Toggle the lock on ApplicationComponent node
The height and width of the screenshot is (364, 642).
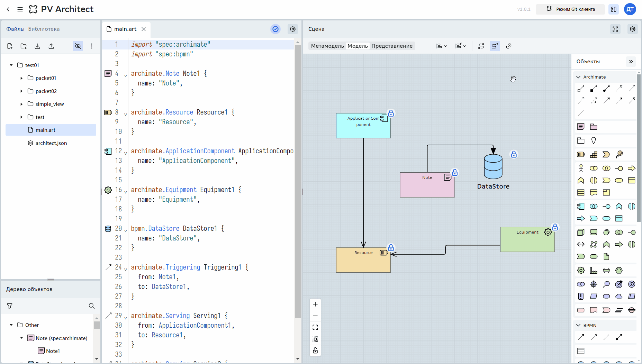pos(391,113)
